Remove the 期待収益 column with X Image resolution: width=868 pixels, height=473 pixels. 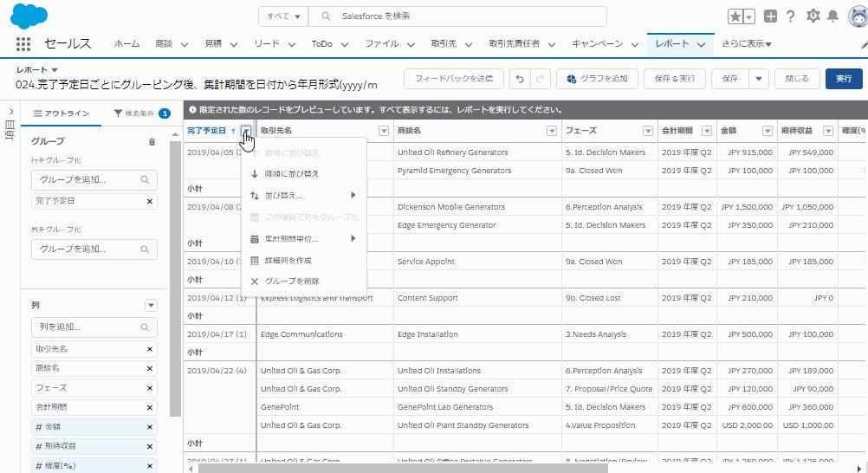(150, 446)
